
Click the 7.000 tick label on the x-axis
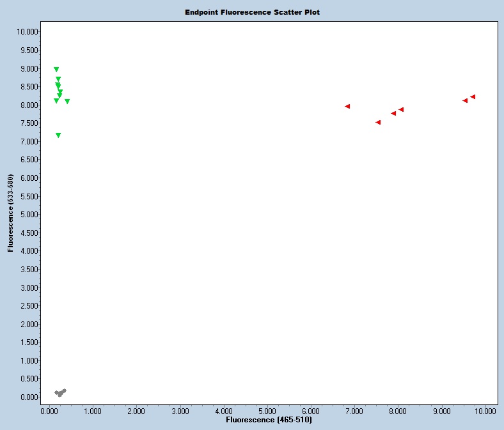pos(354,411)
